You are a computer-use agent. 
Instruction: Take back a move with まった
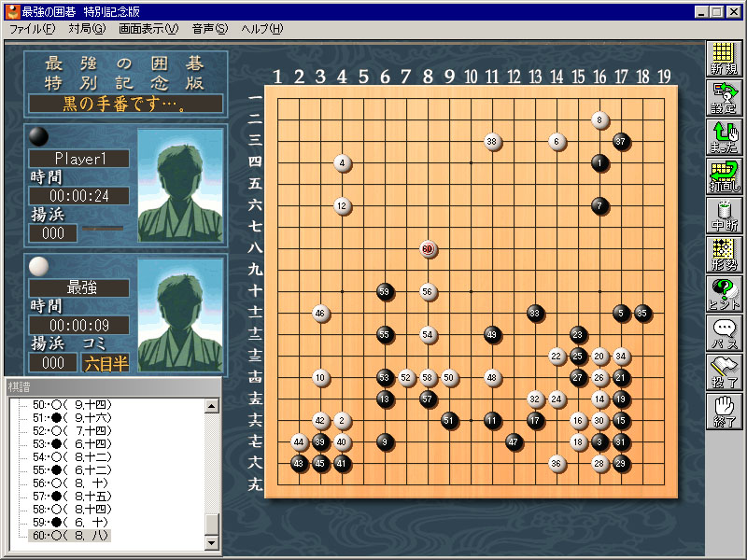click(723, 138)
